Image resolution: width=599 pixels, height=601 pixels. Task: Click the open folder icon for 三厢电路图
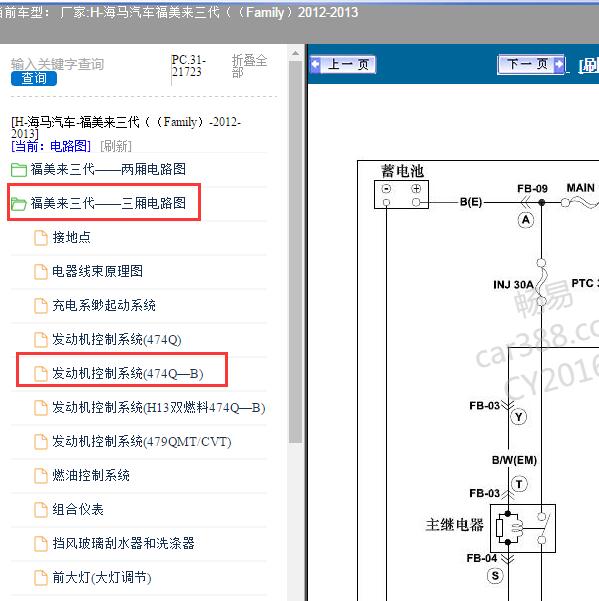19,204
